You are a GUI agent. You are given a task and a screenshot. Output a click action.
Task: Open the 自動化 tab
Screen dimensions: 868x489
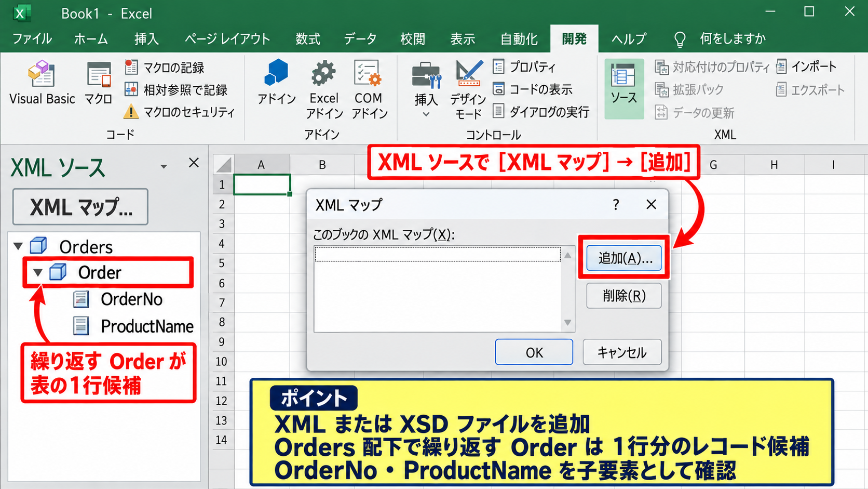[519, 38]
